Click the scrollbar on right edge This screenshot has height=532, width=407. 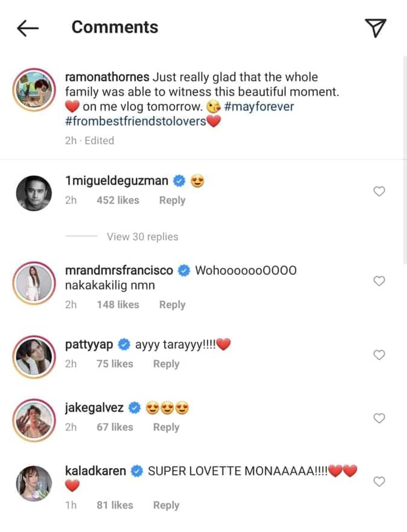pyautogui.click(x=404, y=160)
